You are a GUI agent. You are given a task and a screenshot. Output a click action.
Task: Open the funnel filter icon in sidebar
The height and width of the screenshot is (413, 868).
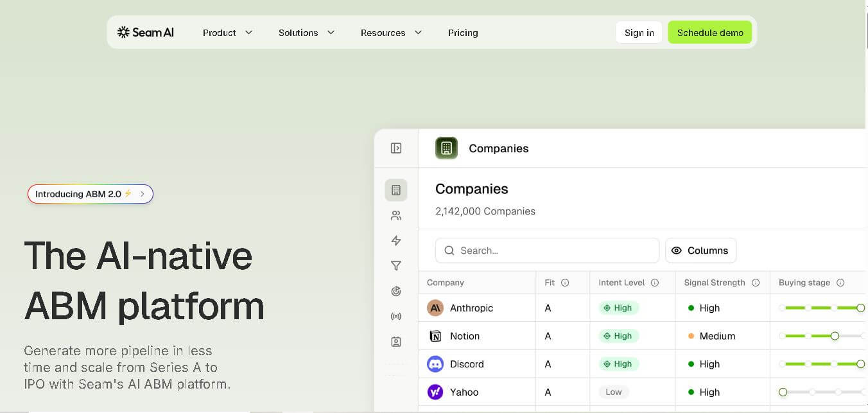[x=396, y=266]
